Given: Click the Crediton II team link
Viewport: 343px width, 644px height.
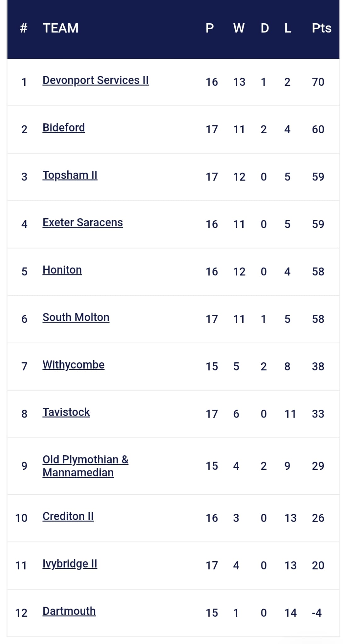Looking at the screenshot, I should click(68, 516).
